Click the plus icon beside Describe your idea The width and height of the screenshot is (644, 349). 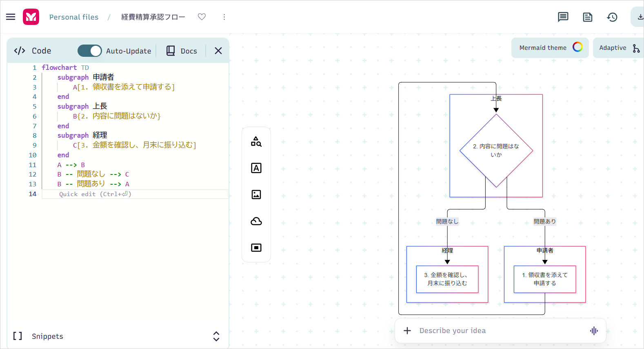tap(407, 331)
